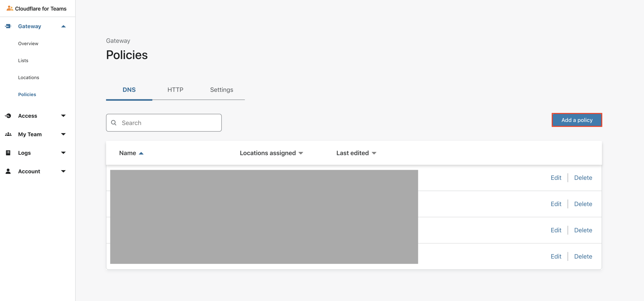Click the magnifier icon in search box

114,123
